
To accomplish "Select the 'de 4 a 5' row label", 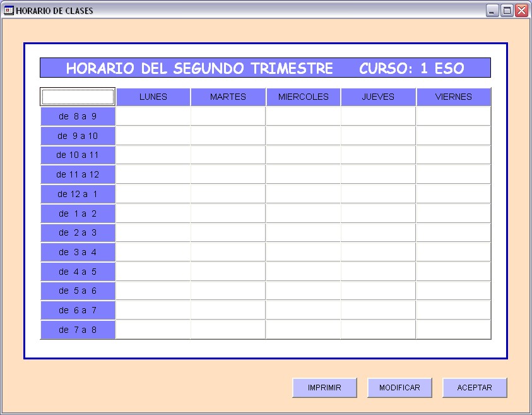I will [78, 272].
